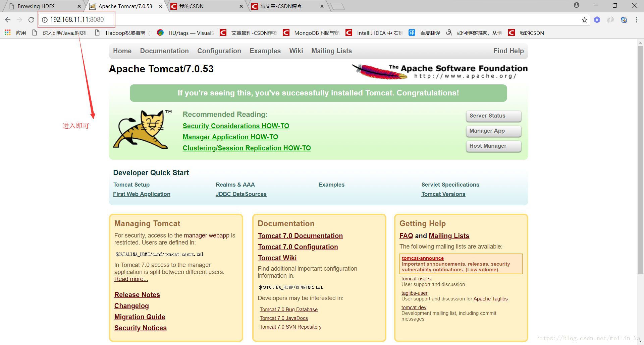Open Wiki in the Tomcat navigation bar
The width and height of the screenshot is (644, 345).
296,51
